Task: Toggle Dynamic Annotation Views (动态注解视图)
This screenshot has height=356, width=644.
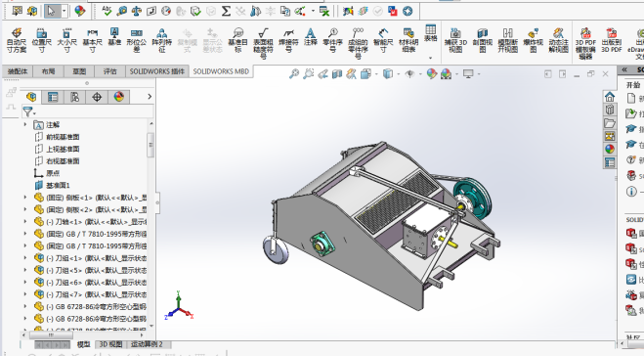Action: (x=559, y=40)
